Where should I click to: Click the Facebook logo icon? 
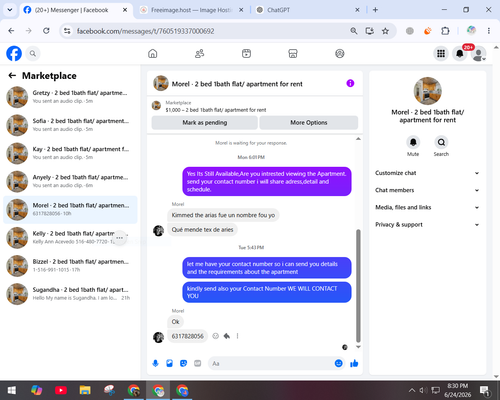[14, 53]
